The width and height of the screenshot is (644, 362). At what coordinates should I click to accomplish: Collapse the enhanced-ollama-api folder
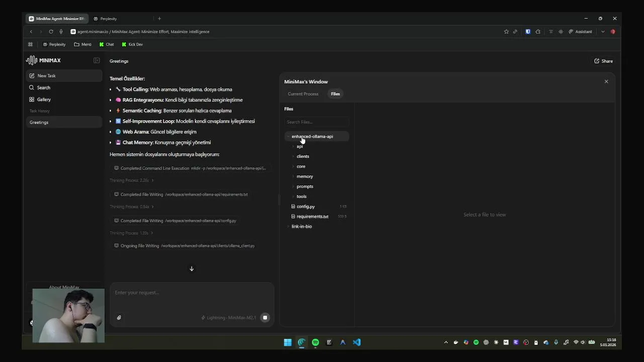coord(316,136)
